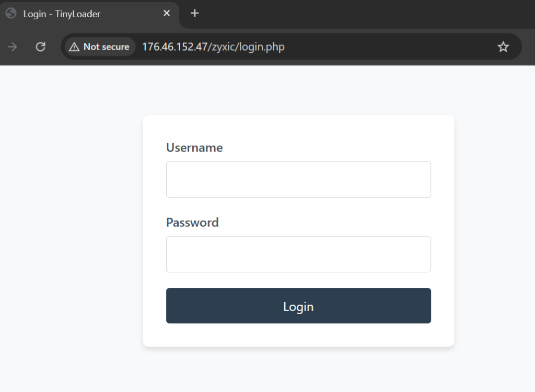This screenshot has width=535, height=392.
Task: Click the Username label
Action: pos(194,147)
